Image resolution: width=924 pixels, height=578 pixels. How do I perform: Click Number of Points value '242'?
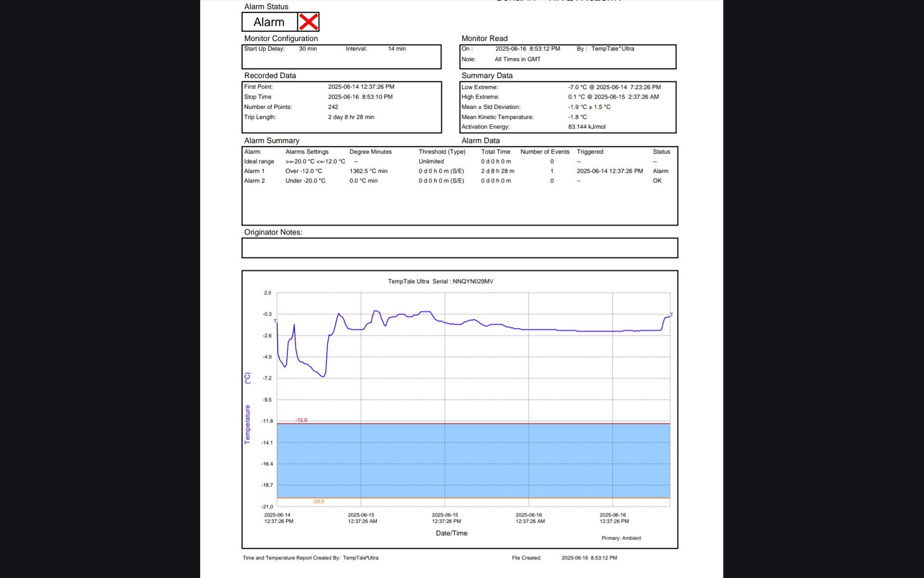tap(333, 107)
